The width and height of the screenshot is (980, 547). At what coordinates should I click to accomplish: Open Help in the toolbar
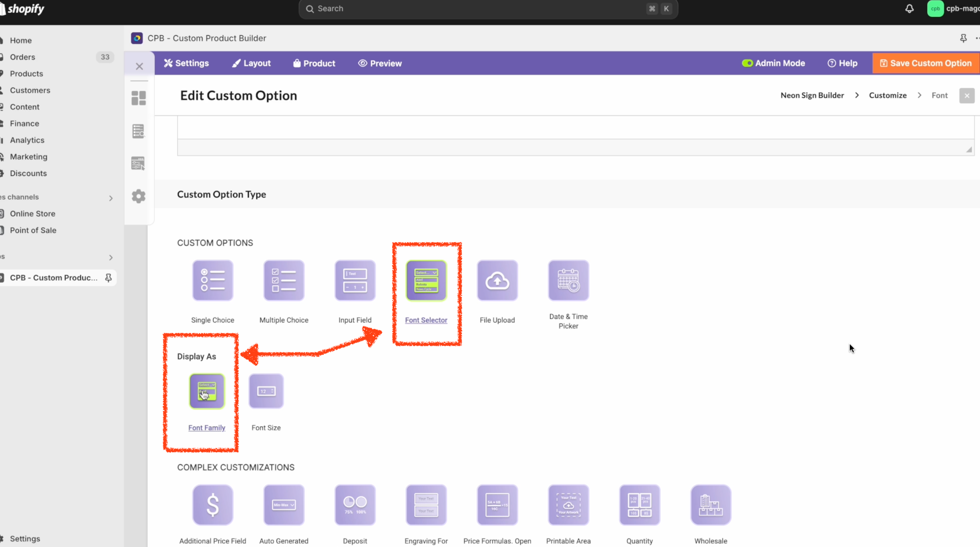pyautogui.click(x=842, y=63)
